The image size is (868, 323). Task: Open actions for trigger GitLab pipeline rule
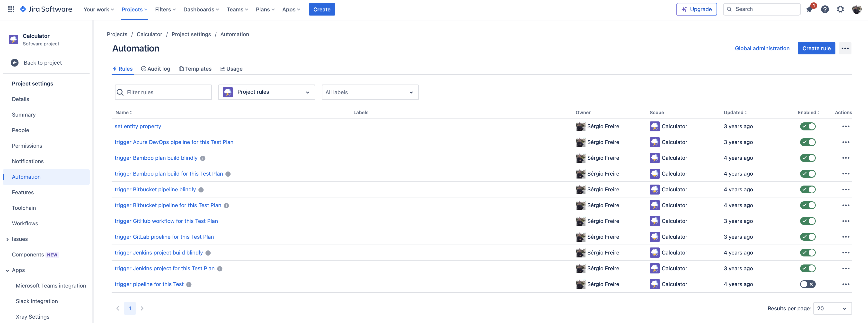click(x=846, y=237)
